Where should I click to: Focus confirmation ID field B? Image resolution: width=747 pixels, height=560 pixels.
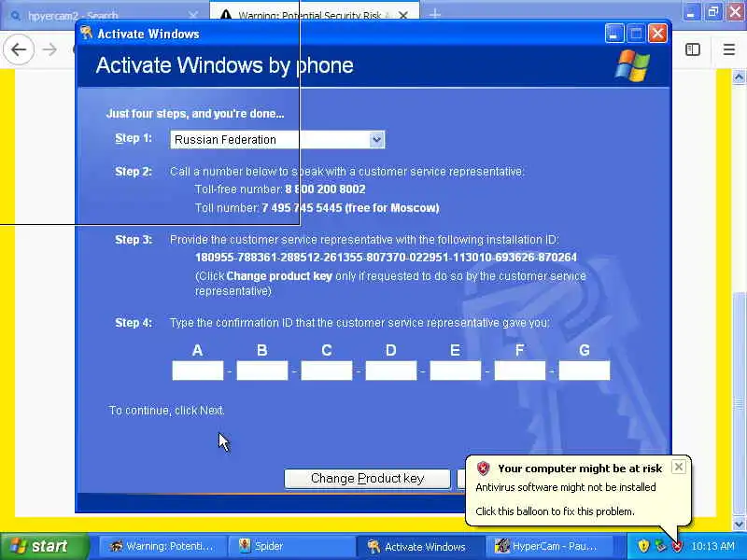tap(262, 371)
